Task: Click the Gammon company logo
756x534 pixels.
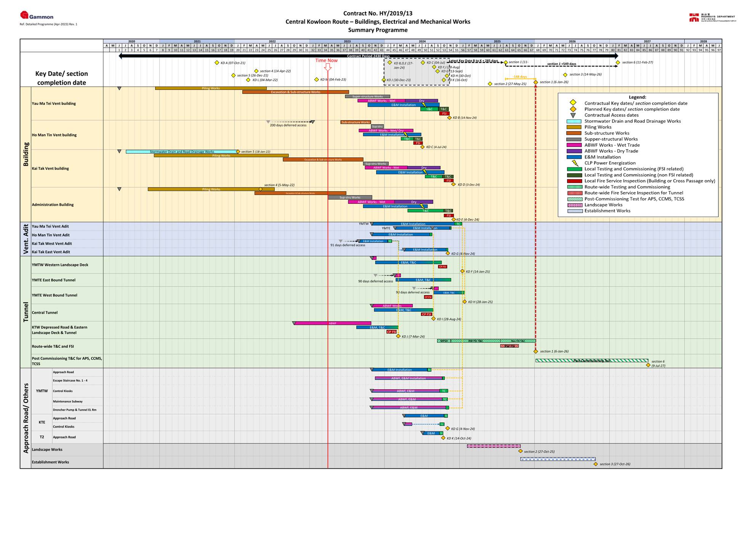Action: click(37, 16)
